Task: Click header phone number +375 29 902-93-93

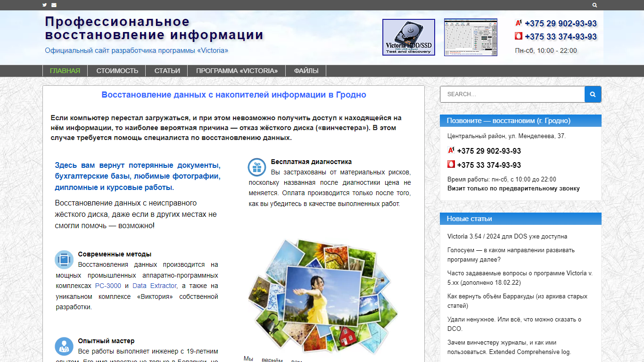Action: click(561, 24)
